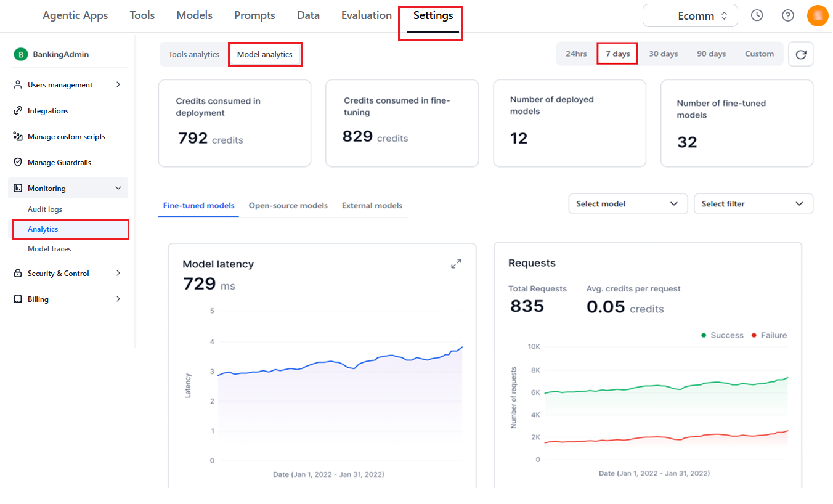Open the Ecomm workspace selector
The image size is (833, 504).
pyautogui.click(x=690, y=16)
